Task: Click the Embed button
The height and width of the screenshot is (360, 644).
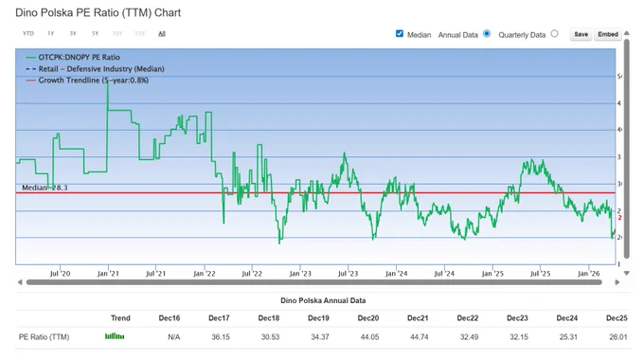Action: tap(608, 34)
